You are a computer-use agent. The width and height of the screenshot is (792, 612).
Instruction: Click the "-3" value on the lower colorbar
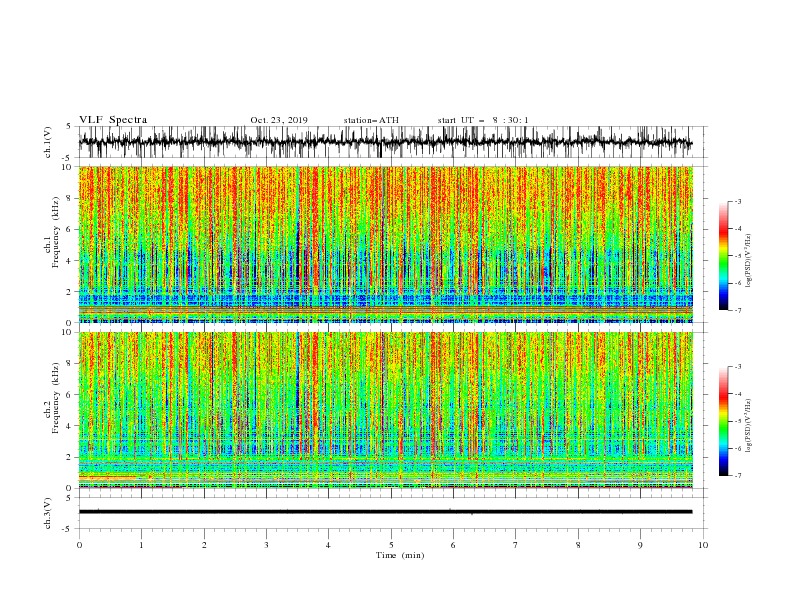[x=738, y=367]
